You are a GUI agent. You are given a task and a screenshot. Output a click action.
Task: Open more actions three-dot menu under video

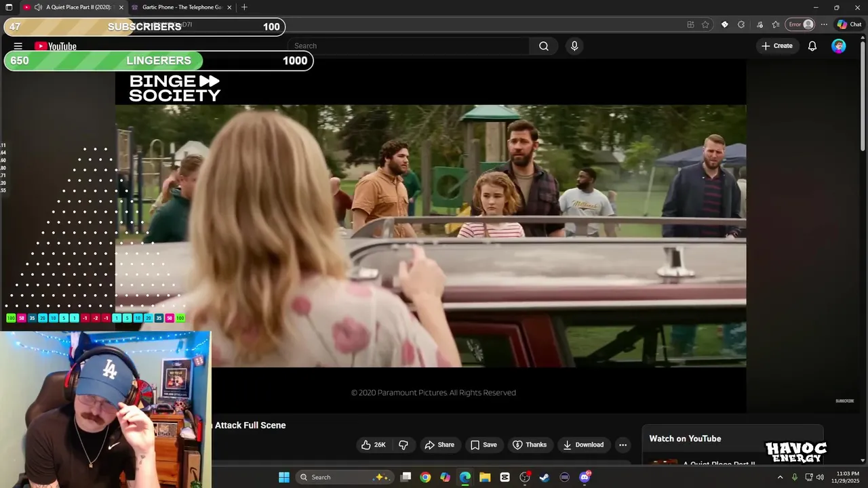coord(623,445)
